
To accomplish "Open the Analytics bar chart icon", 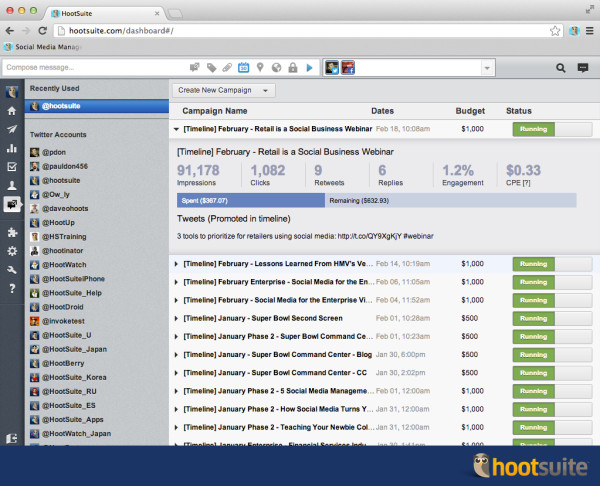I will (12, 148).
